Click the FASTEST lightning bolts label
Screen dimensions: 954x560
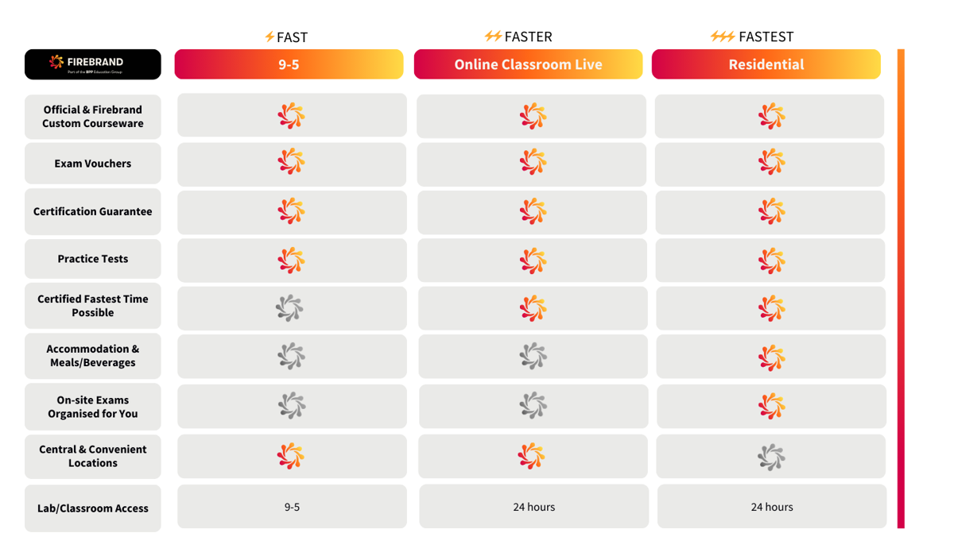pos(751,37)
